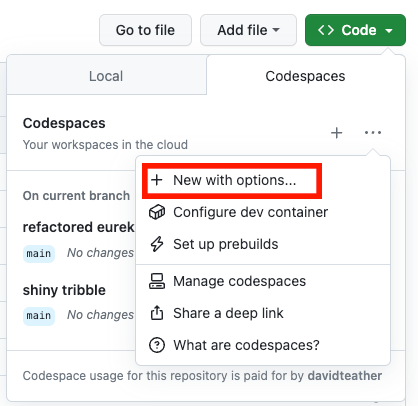418x406 pixels.
Task: Click the main branch label under shiny tribble
Action: (39, 316)
